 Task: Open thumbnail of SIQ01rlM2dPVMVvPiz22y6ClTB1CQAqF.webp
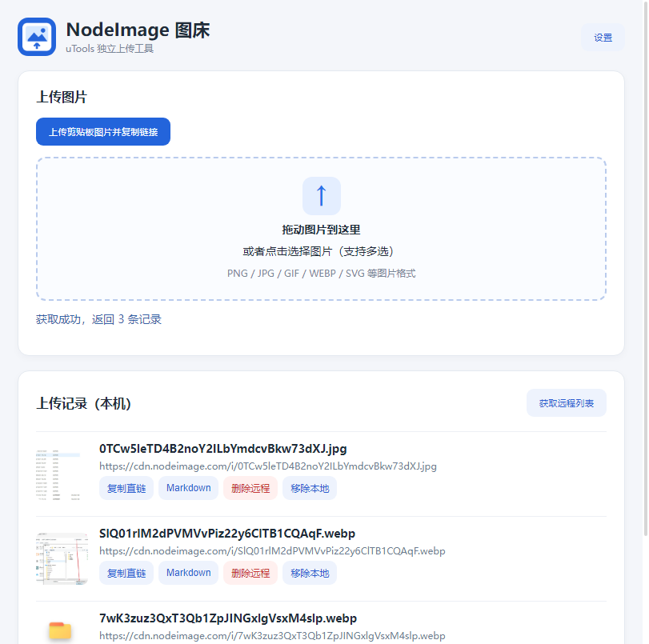click(x=62, y=558)
